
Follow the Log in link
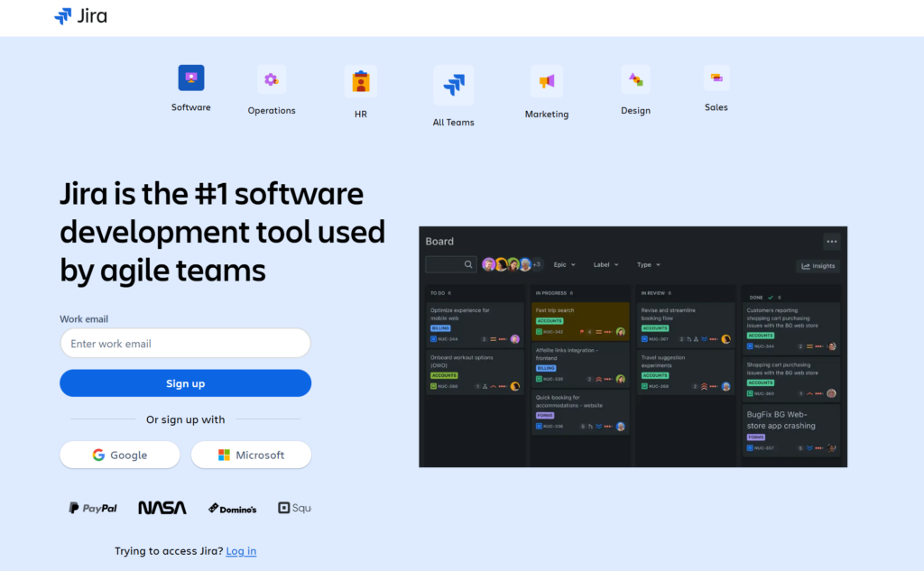pyautogui.click(x=241, y=551)
